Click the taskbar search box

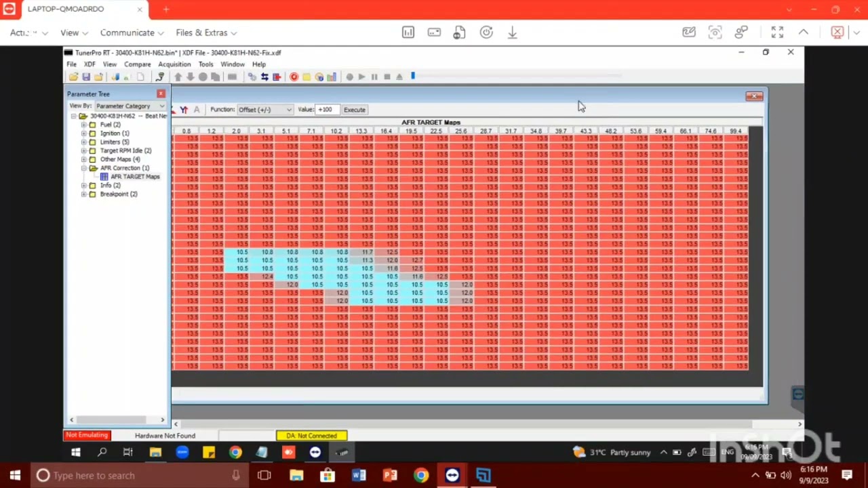pos(140,475)
